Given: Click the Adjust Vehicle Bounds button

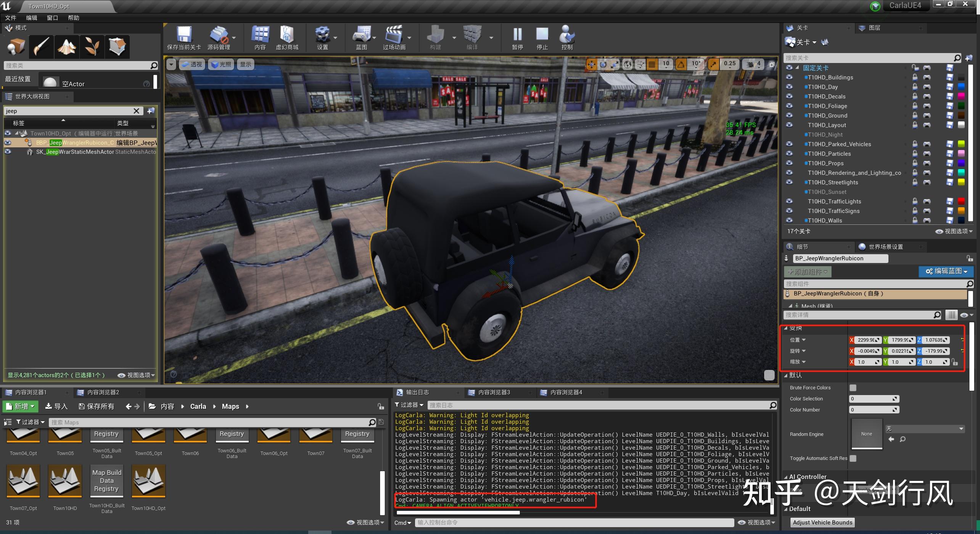Looking at the screenshot, I should coord(822,523).
